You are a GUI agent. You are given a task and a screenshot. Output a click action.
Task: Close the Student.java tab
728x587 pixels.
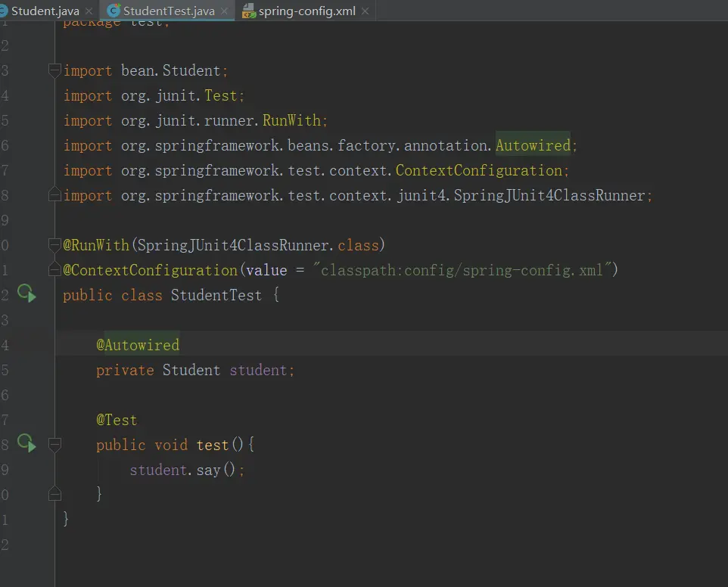pyautogui.click(x=89, y=11)
